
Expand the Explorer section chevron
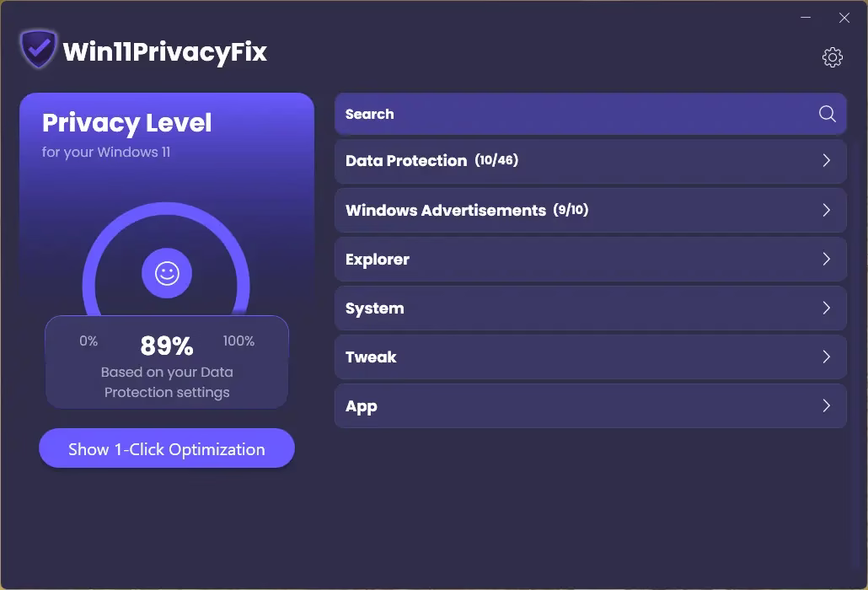pyautogui.click(x=827, y=259)
